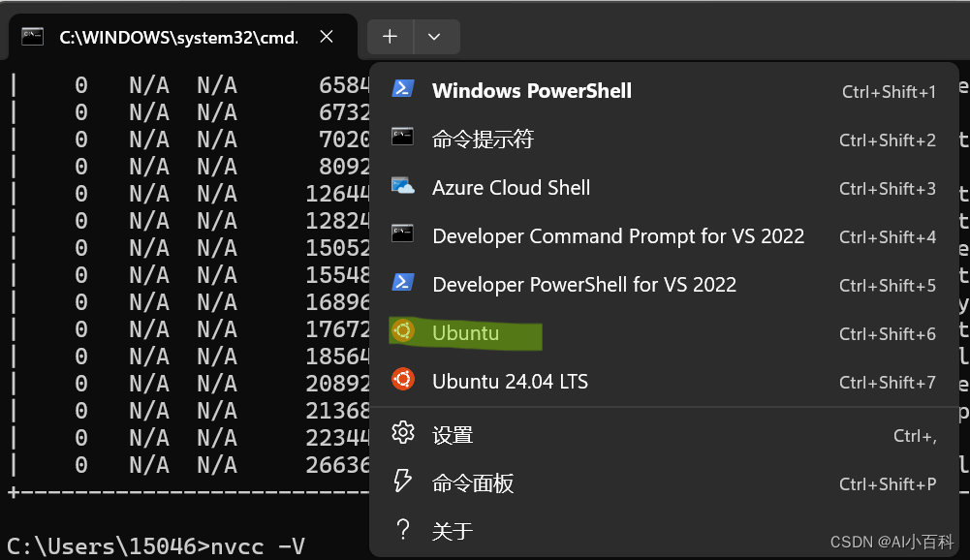Click the Windows PowerShell icon
Screen dimensions: 970x560
coord(403,89)
